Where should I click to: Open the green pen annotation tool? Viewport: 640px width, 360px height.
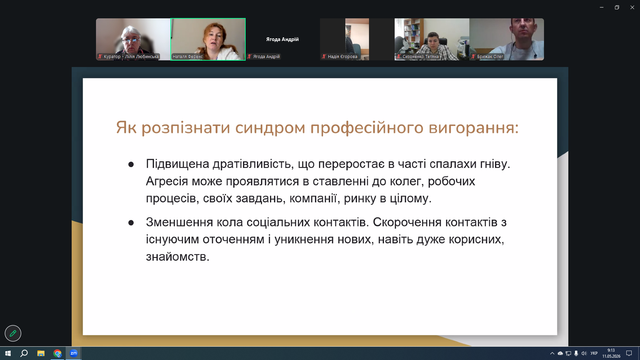[13, 333]
